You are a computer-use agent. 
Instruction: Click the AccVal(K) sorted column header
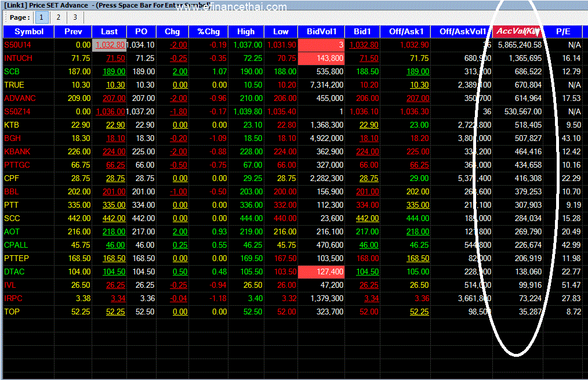point(517,31)
